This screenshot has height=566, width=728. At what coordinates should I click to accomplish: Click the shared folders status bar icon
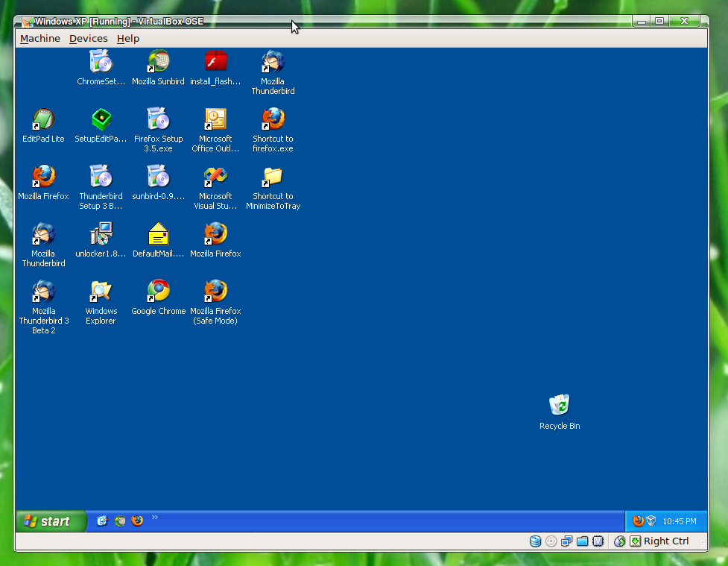tap(582, 541)
